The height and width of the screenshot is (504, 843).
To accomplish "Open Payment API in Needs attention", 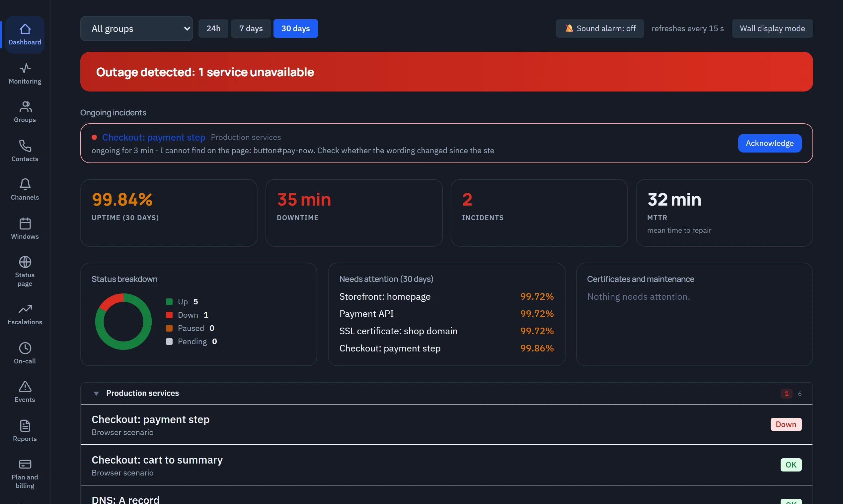I will [x=446, y=314].
